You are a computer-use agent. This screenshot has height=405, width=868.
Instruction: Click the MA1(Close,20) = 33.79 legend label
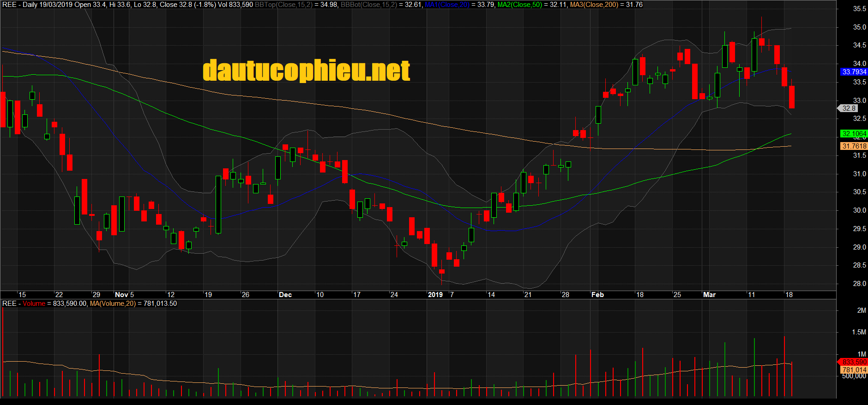tap(459, 5)
